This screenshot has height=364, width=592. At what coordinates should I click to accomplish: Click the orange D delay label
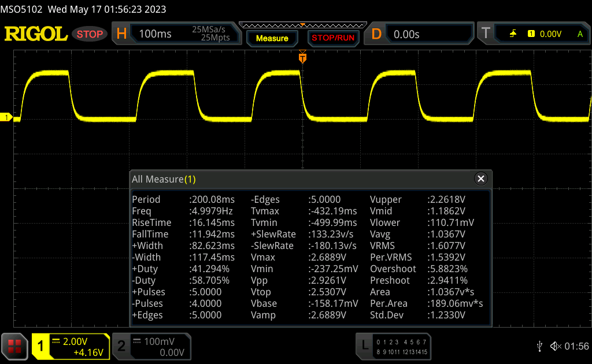coord(376,34)
